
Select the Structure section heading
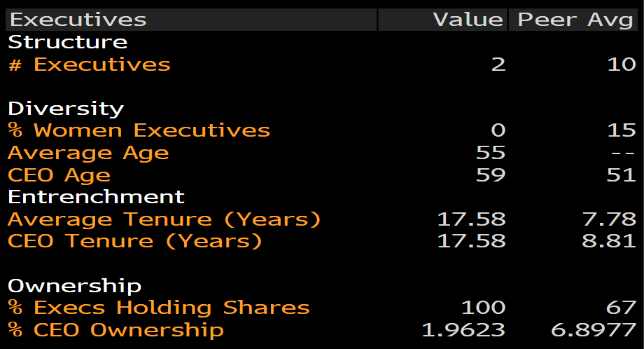click(67, 42)
